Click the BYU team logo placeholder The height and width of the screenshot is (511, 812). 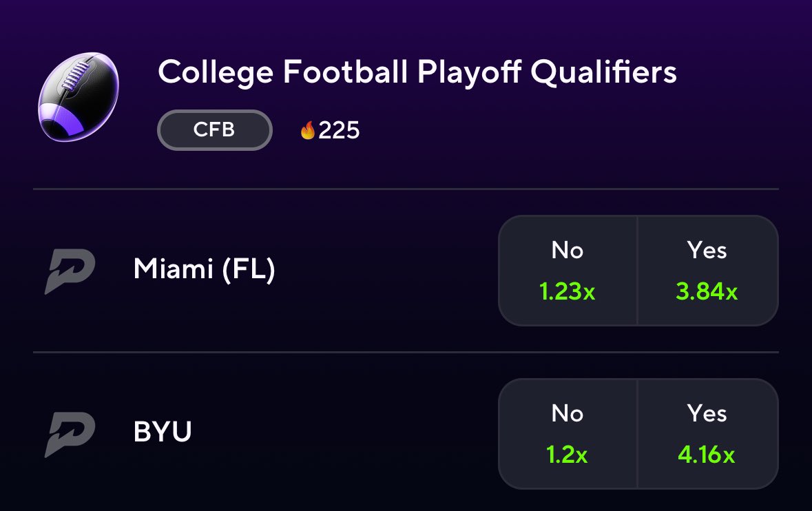70,434
